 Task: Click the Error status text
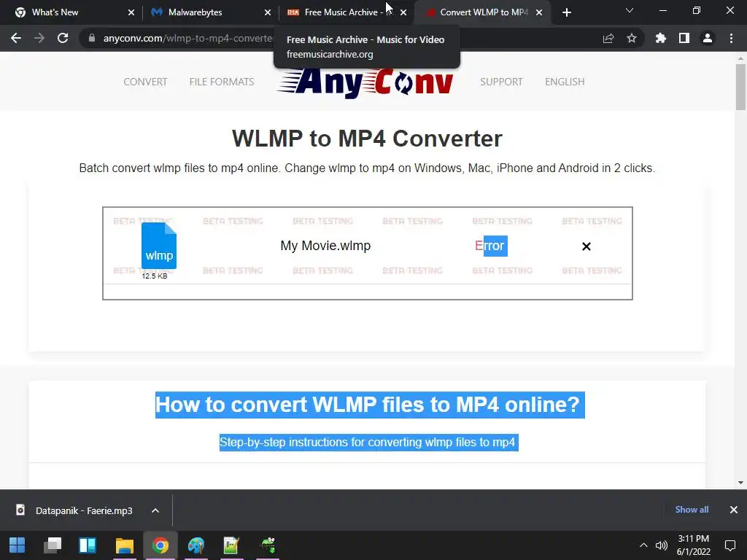[489, 246]
